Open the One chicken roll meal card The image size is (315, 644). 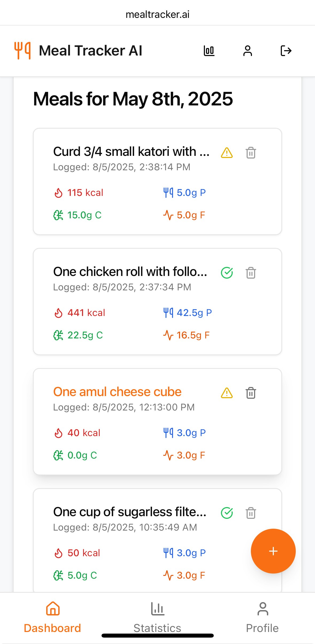(x=157, y=302)
